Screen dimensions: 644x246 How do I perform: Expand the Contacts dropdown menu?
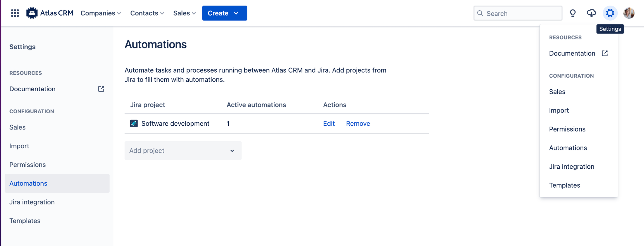pos(147,13)
